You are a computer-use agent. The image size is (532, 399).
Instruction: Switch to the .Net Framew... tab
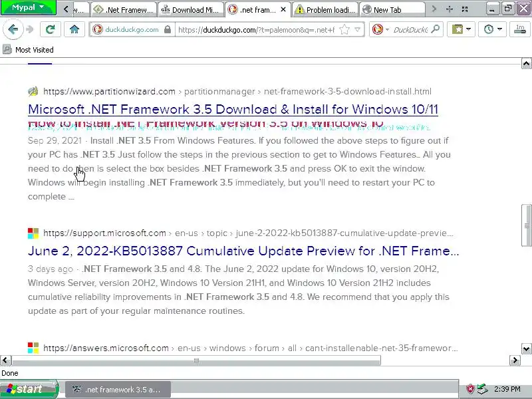(124, 9)
